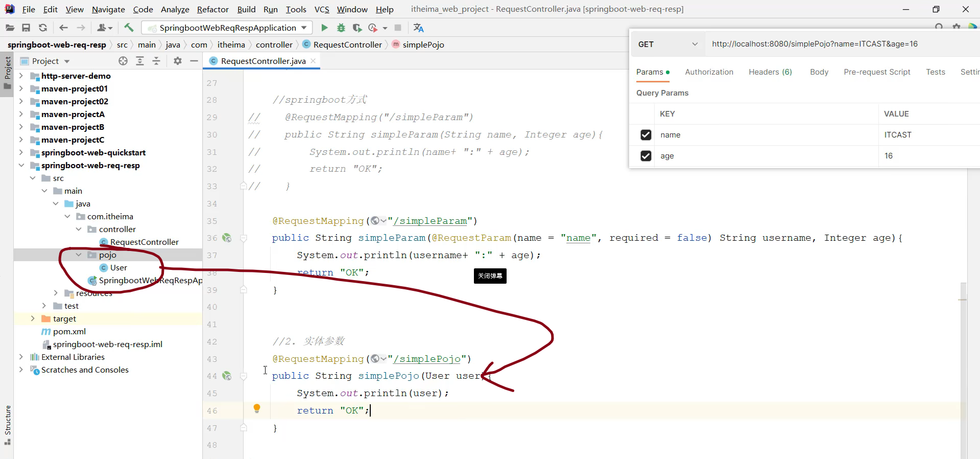Click the Build project hammer icon
The height and width of the screenshot is (459, 980).
click(x=129, y=28)
